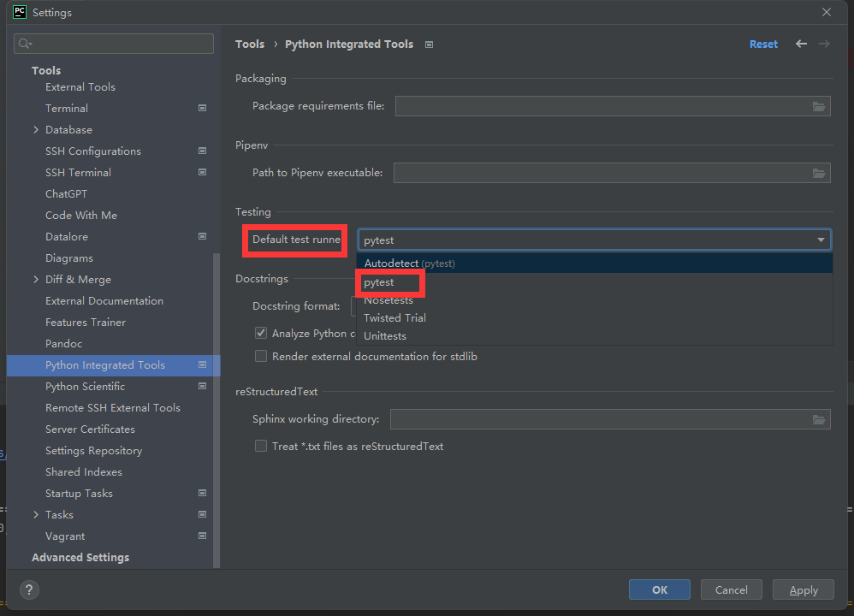Click the settings scope icon beside the Python Integrated Tools title

(x=430, y=44)
